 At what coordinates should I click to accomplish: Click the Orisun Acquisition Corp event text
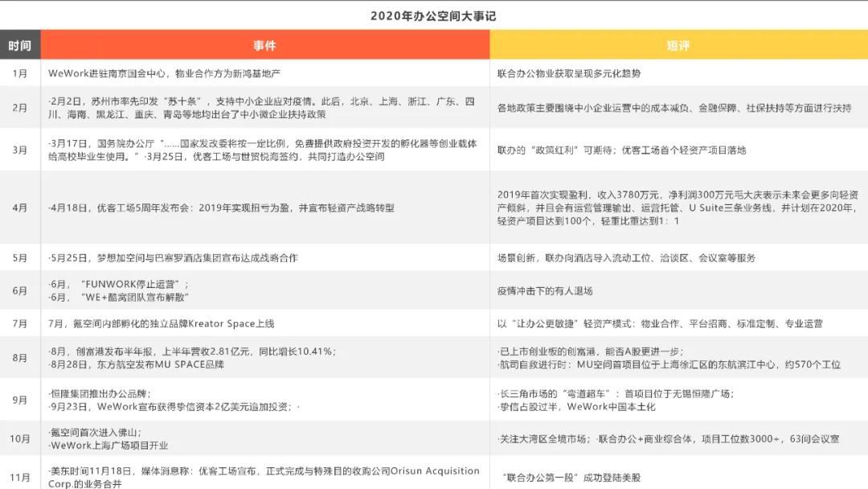tap(265, 477)
